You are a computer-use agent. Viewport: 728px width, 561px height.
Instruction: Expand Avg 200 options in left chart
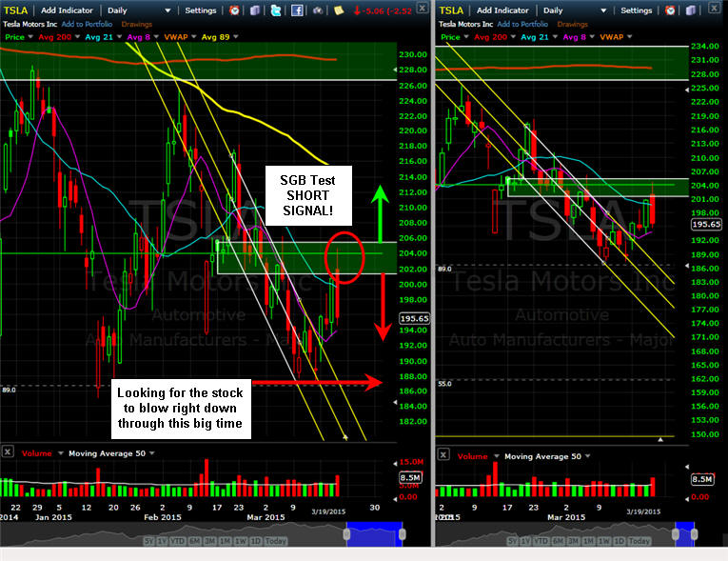click(77, 37)
